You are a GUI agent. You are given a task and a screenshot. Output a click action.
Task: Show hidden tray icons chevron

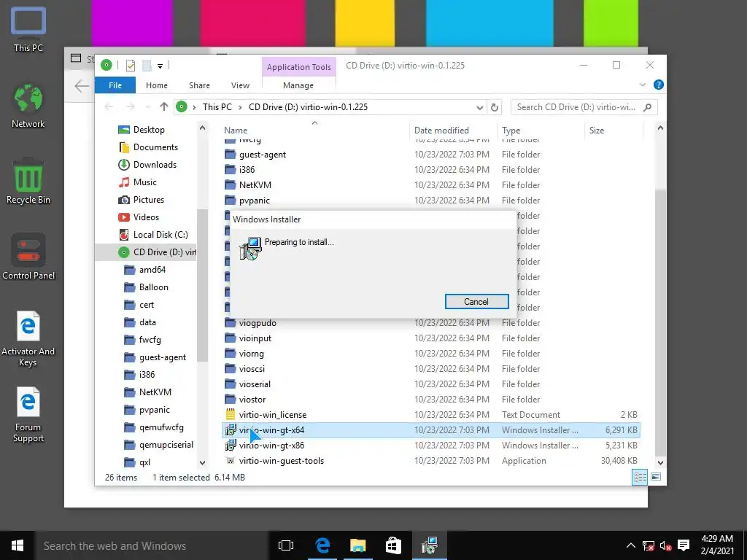point(630,545)
